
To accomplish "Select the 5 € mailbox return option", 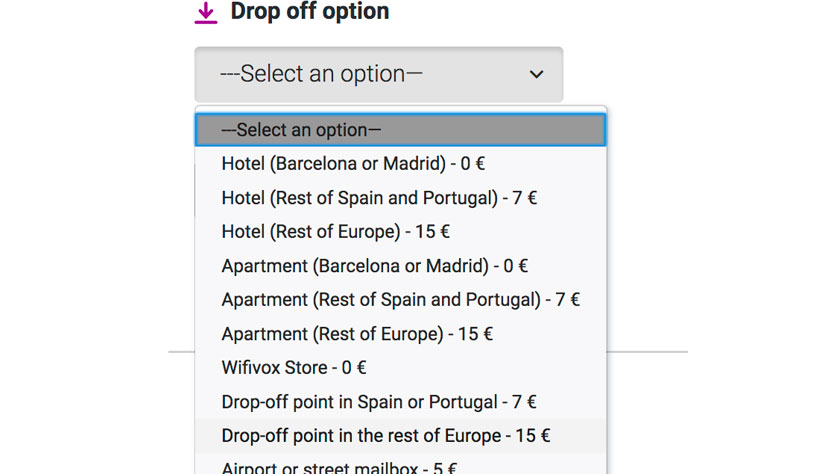I will tap(400, 466).
